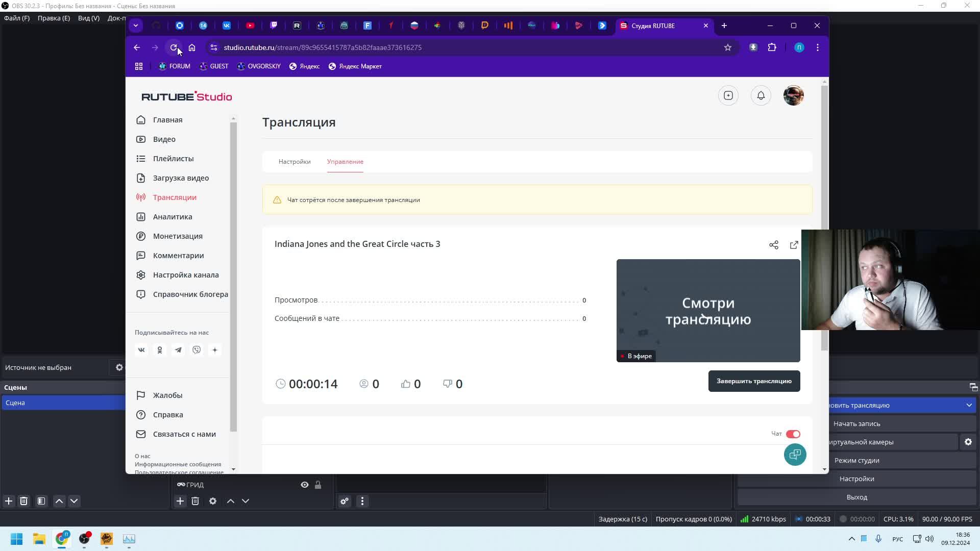Reload the browser page
This screenshot has height=551, width=980.
(x=174, y=47)
